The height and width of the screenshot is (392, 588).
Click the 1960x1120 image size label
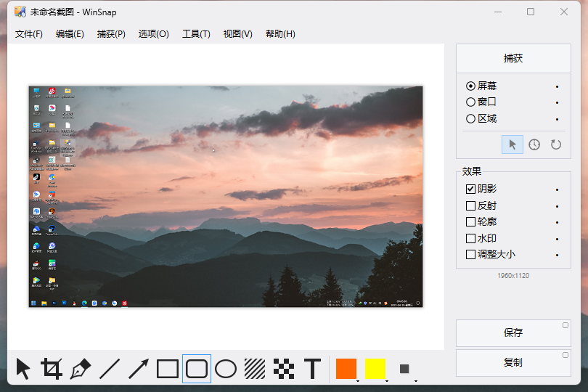tap(513, 276)
